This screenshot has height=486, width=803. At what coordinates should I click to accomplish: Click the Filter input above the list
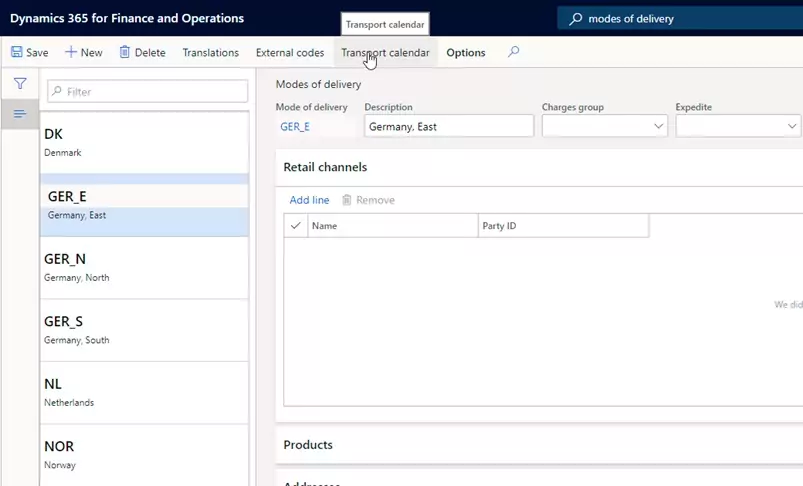pyautogui.click(x=147, y=92)
